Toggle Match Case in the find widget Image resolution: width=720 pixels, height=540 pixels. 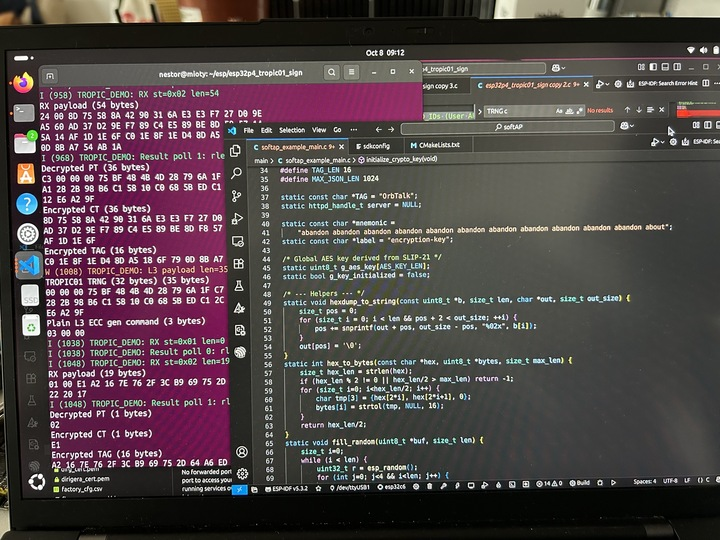tap(559, 111)
